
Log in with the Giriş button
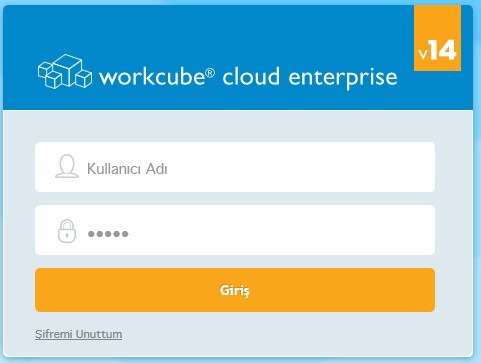235,290
